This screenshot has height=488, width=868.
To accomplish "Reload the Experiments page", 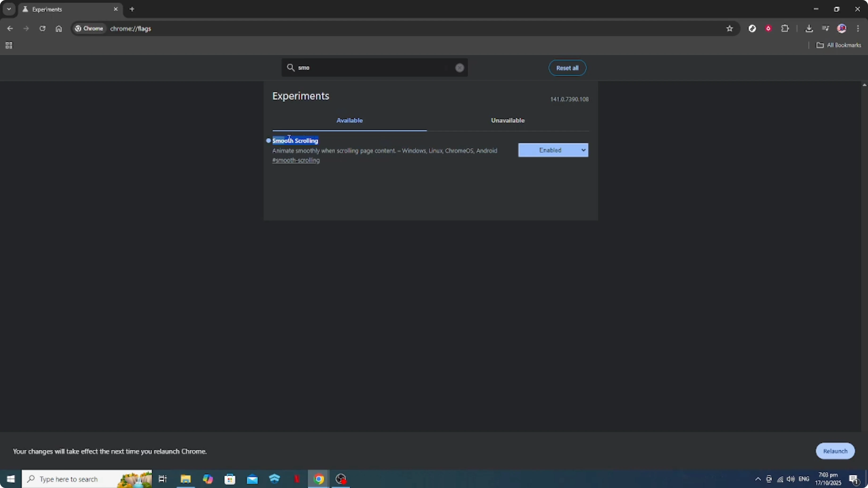I will tap(42, 29).
